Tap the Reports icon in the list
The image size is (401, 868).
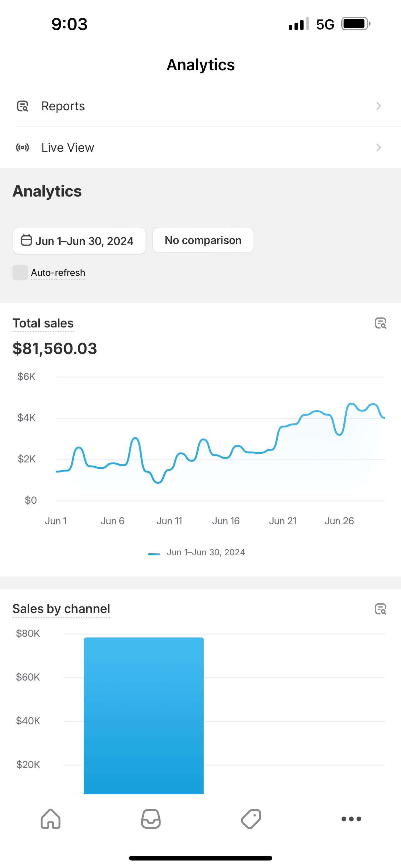pos(22,106)
